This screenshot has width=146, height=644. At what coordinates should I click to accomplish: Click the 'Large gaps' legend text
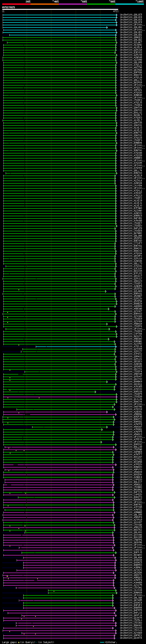[10, 642]
